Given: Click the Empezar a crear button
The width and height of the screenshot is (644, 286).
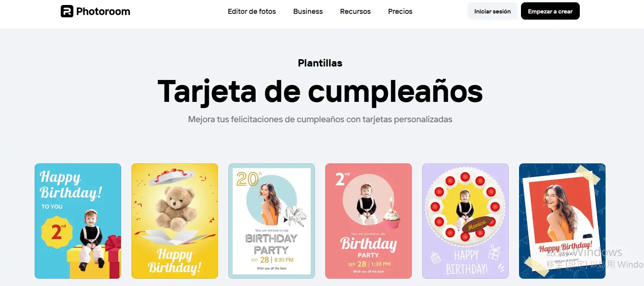Looking at the screenshot, I should click(550, 11).
